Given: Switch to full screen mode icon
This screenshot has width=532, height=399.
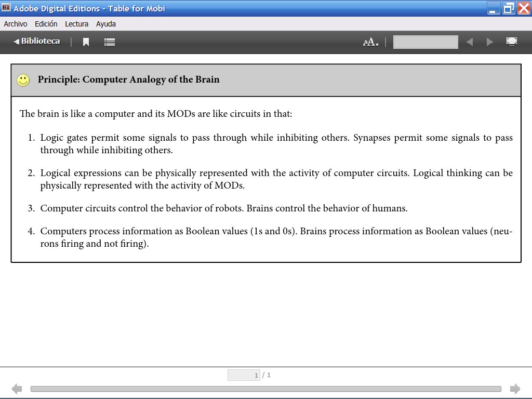Looking at the screenshot, I should coord(512,42).
